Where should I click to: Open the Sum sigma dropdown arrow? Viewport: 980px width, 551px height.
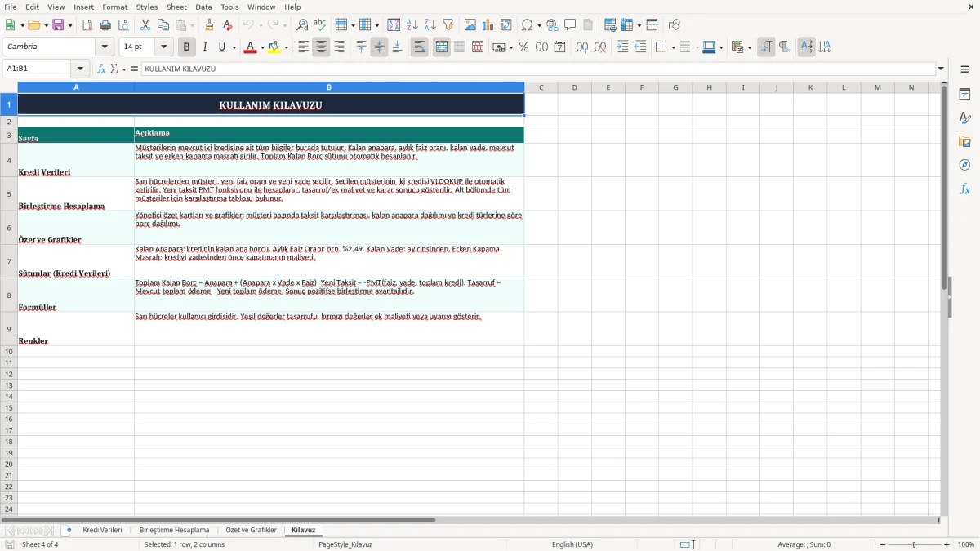click(124, 69)
